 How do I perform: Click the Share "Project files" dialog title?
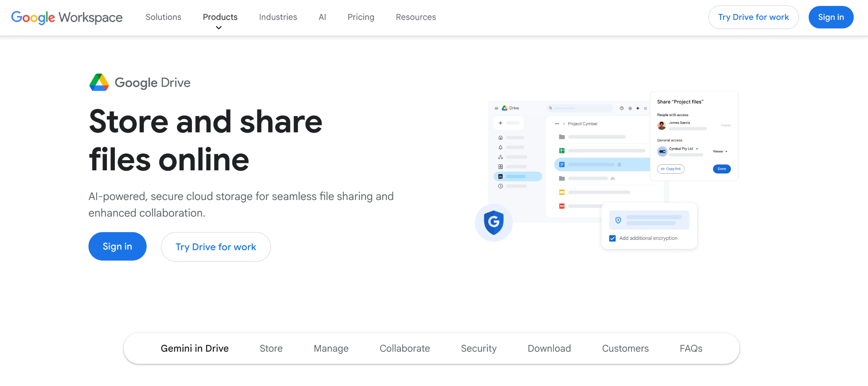pos(680,102)
